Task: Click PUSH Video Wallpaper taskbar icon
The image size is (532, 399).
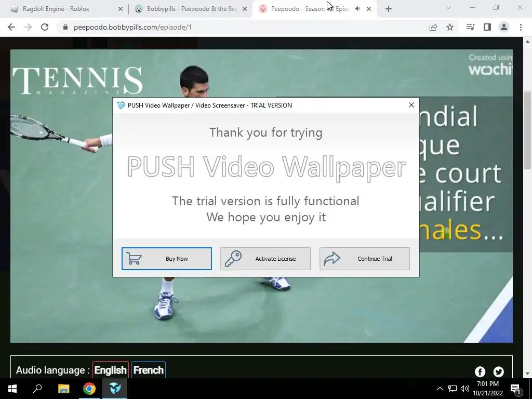Action: pyautogui.click(x=115, y=389)
